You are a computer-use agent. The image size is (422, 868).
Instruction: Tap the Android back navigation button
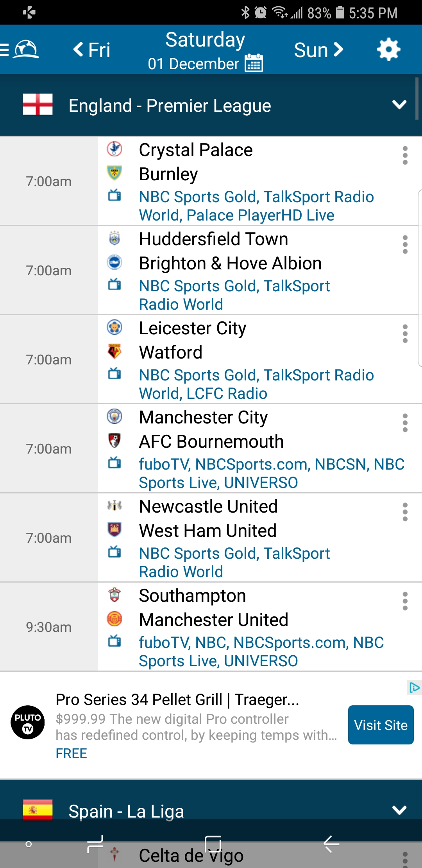(331, 844)
